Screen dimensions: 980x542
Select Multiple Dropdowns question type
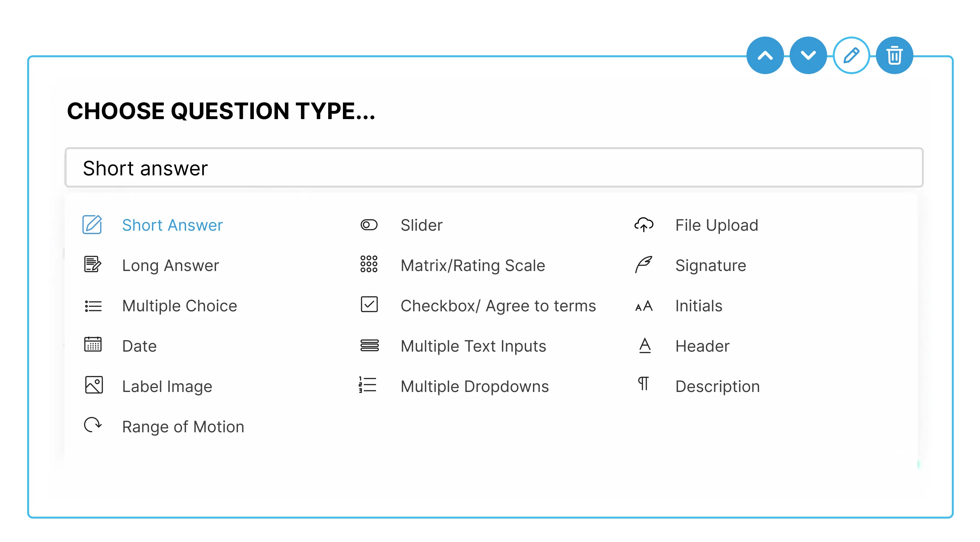point(475,386)
